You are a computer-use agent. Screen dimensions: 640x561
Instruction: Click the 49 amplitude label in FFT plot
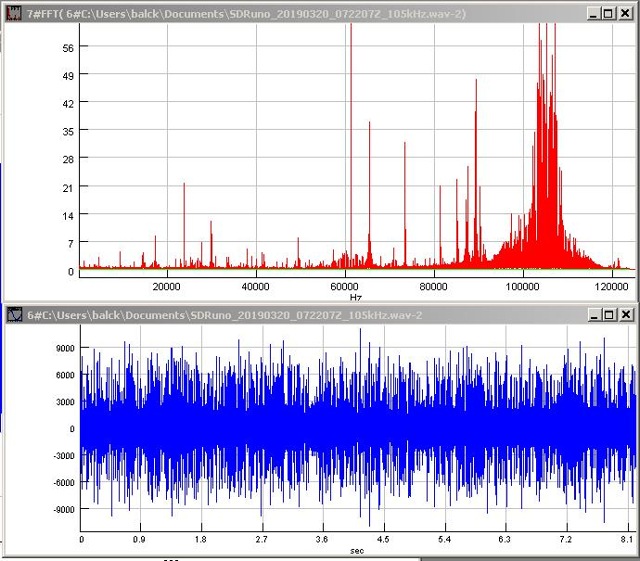point(68,76)
